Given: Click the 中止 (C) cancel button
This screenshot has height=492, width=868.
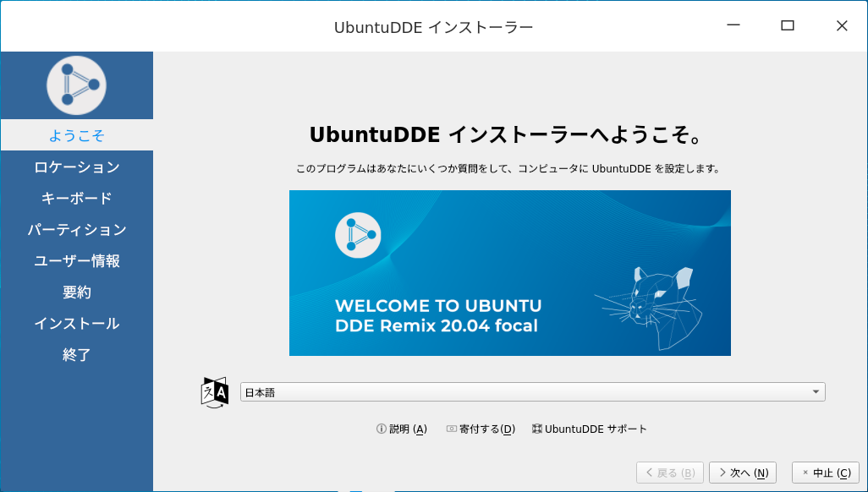Looking at the screenshot, I should click(x=826, y=473).
